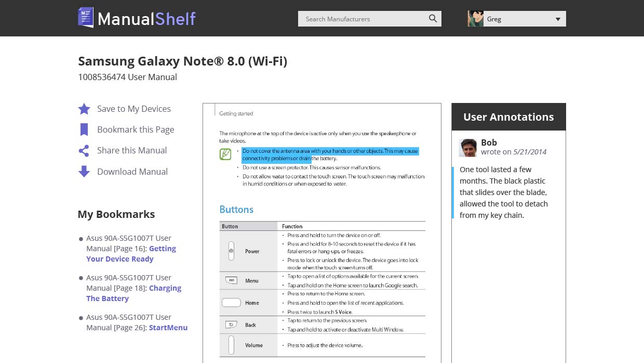This screenshot has height=363, width=644.
Task: Click the Getting started page header
Action: [236, 113]
